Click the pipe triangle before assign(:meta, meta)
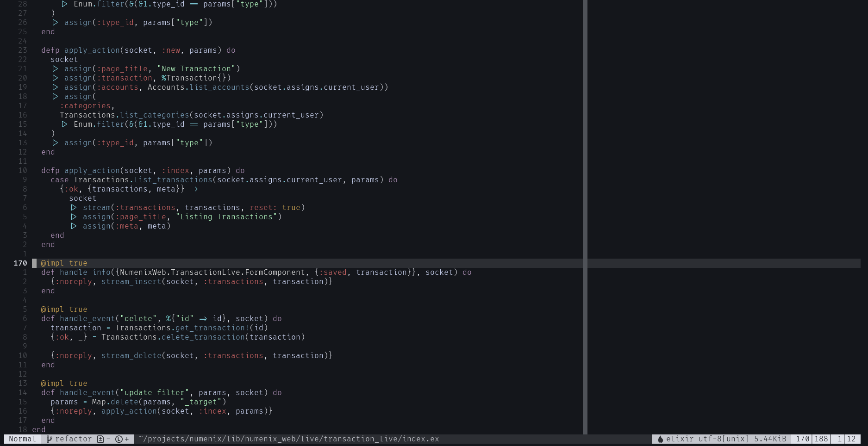This screenshot has height=446, width=868. 74,226
